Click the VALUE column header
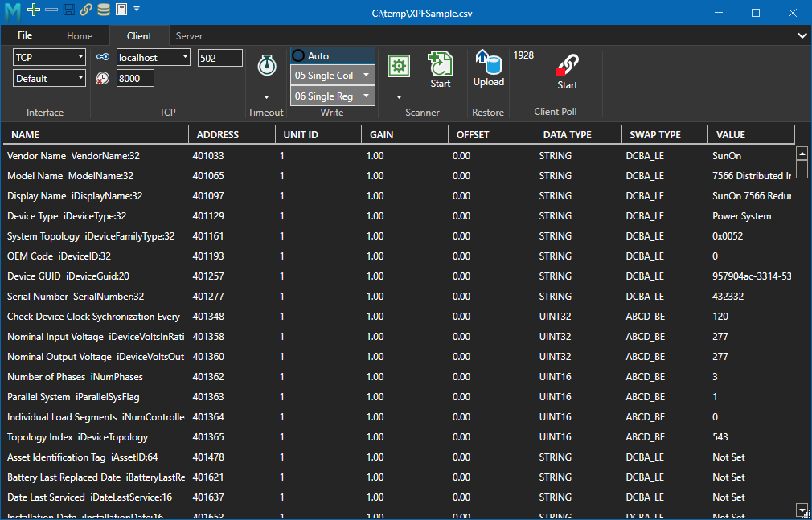The width and height of the screenshot is (812, 520). (751, 135)
